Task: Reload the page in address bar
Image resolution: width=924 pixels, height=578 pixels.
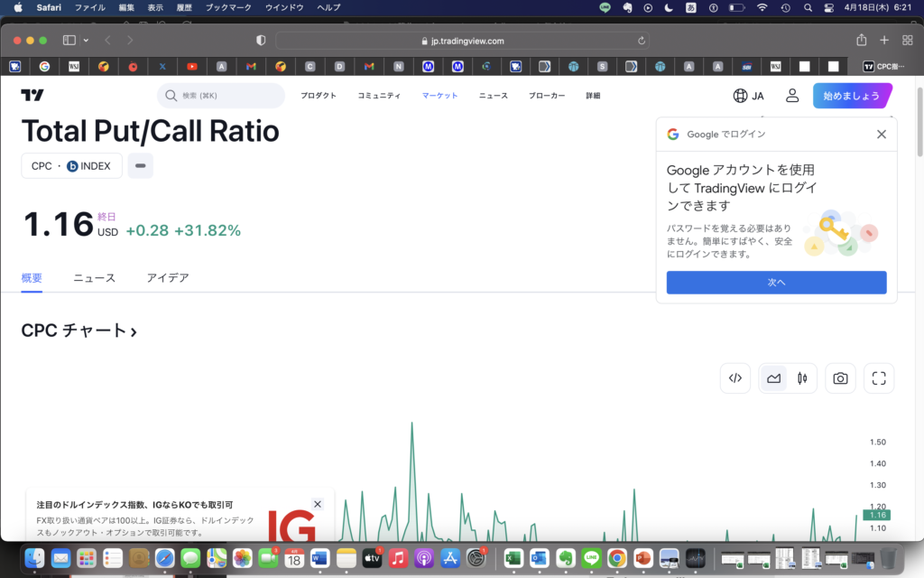Action: 642,41
